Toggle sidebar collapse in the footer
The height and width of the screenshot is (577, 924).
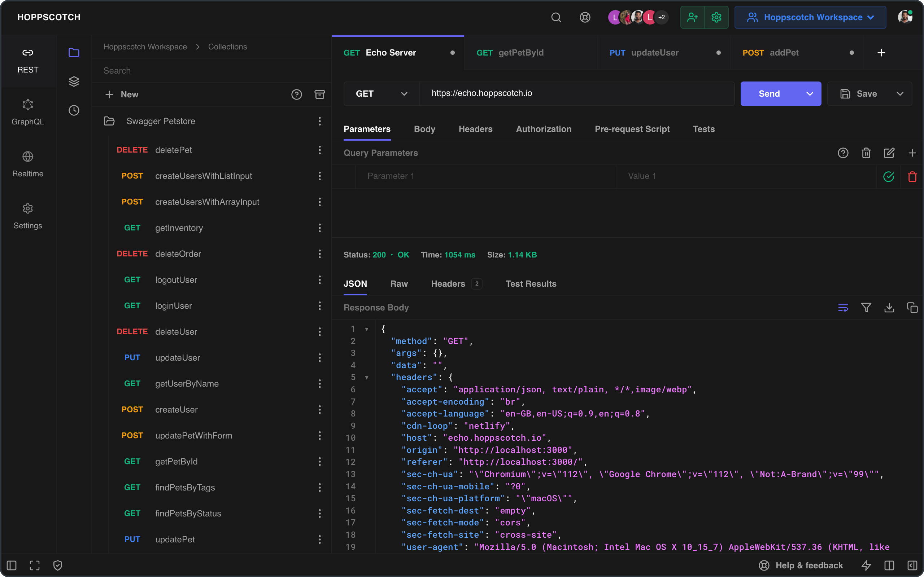pos(12,565)
